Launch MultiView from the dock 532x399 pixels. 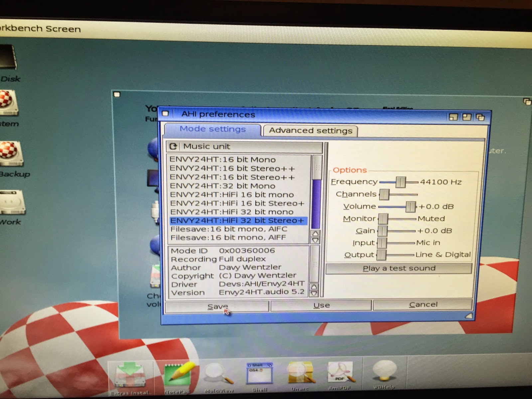219,377
